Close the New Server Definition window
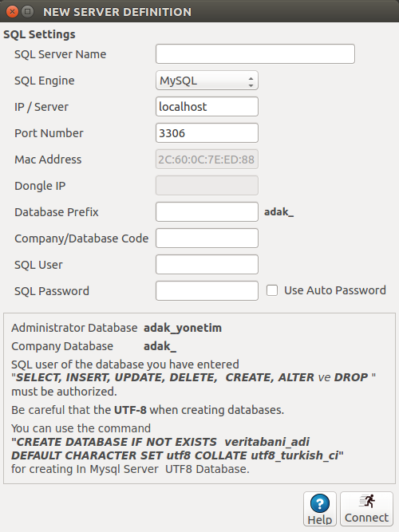Image resolution: width=399 pixels, height=532 pixels. point(12,12)
